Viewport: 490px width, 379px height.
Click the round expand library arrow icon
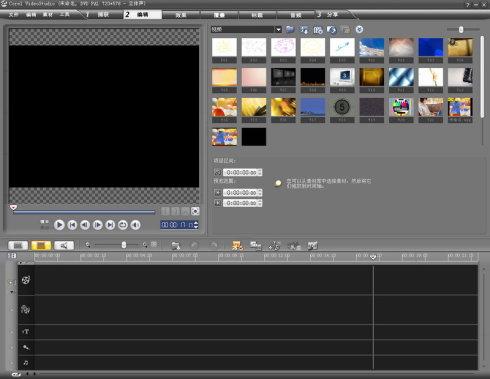point(359,30)
